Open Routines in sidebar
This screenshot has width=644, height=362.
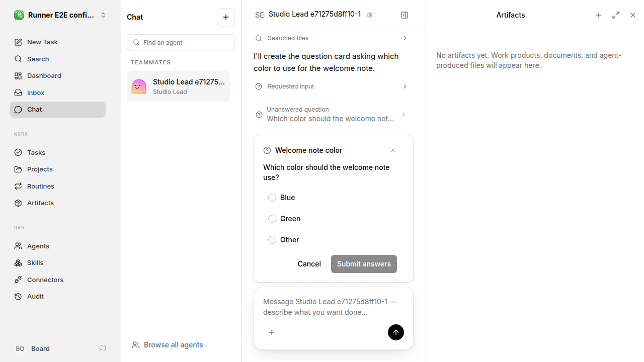click(x=58, y=186)
